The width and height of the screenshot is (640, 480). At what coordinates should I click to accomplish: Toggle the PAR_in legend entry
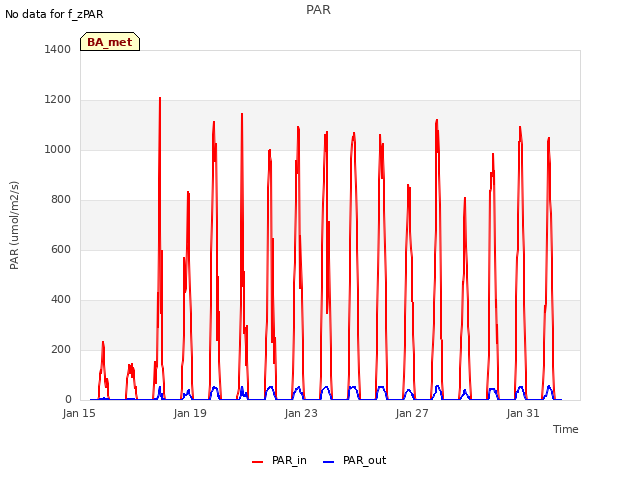tap(279, 460)
